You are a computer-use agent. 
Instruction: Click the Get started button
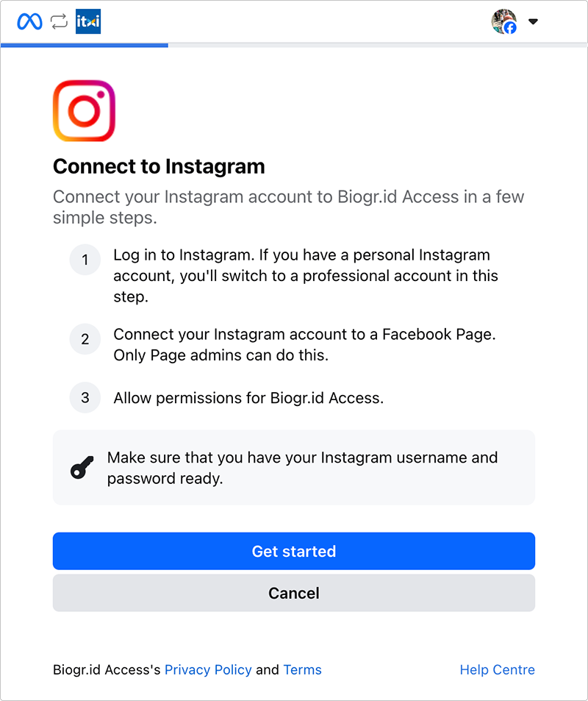point(294,551)
